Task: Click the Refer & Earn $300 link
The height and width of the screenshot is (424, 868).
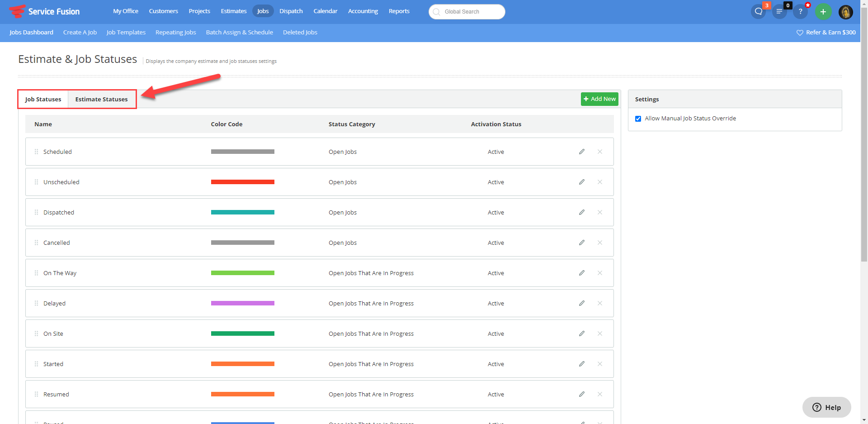Action: [x=826, y=33]
